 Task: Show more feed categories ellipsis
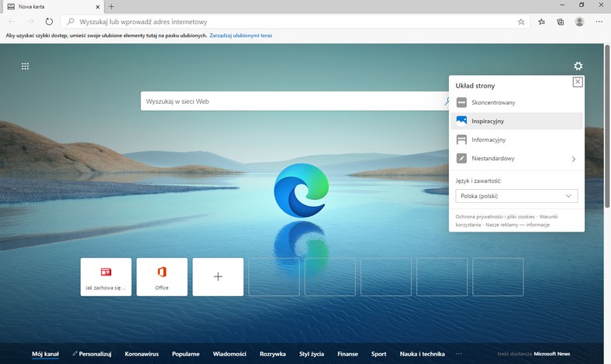click(459, 354)
